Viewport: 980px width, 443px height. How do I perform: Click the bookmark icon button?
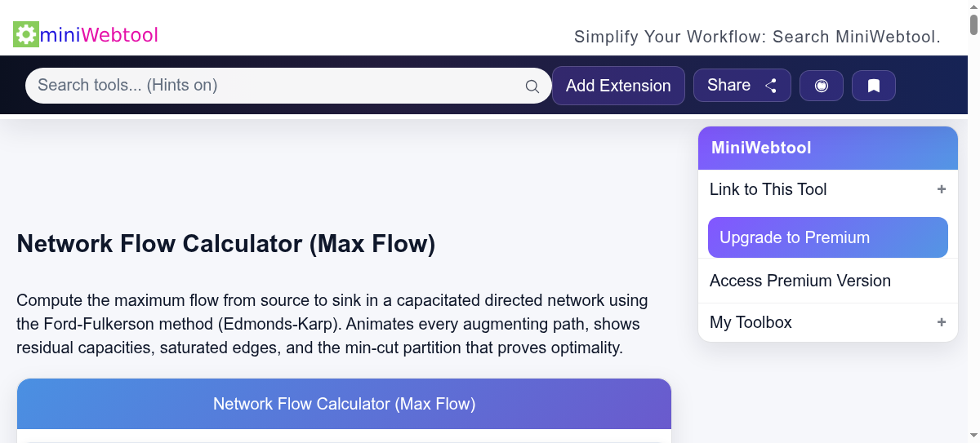point(873,86)
